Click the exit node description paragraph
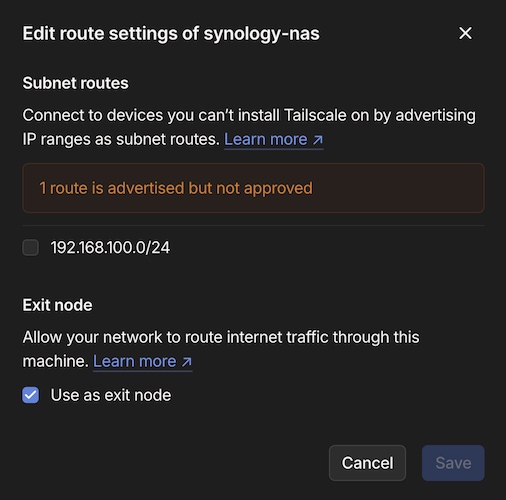The height and width of the screenshot is (500, 506). (221, 349)
